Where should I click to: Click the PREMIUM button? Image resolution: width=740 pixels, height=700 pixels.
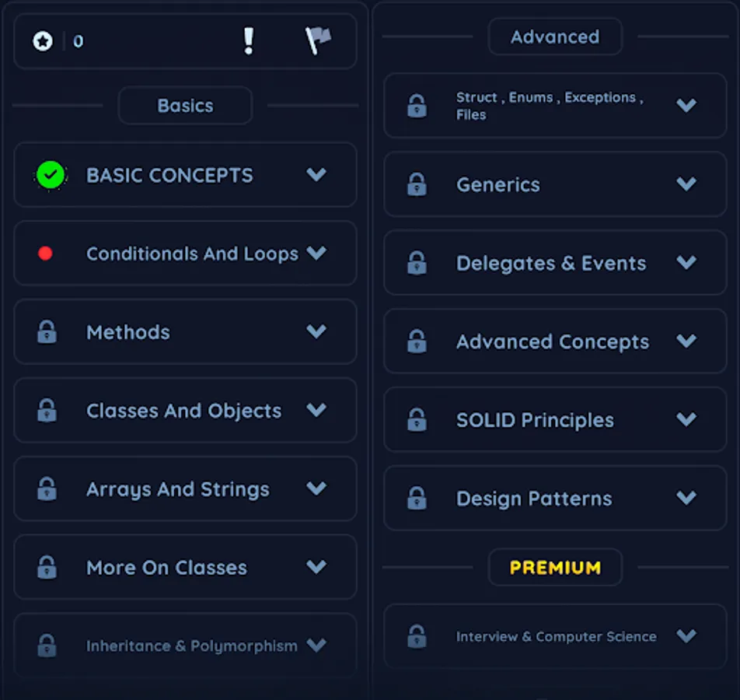(x=554, y=567)
